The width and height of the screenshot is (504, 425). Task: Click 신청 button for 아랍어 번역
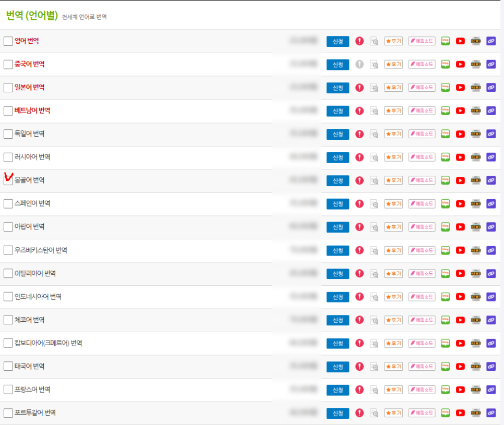[338, 227]
